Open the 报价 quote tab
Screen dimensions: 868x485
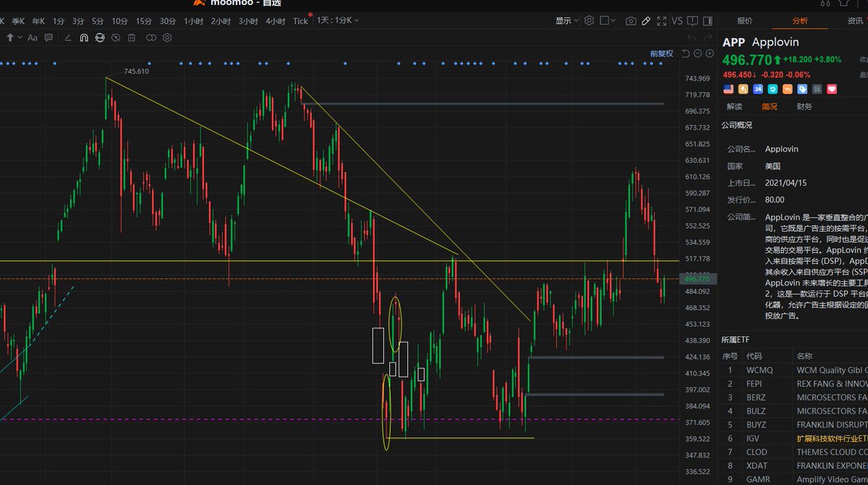[744, 21]
